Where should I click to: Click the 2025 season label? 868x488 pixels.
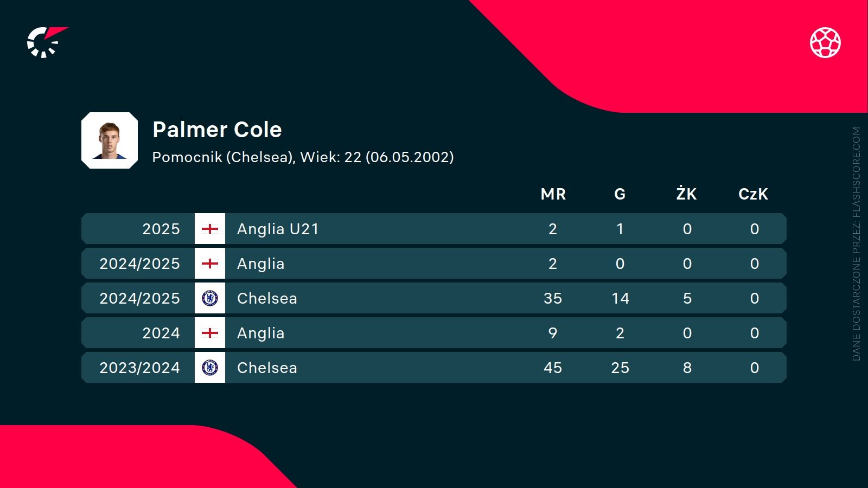click(161, 229)
